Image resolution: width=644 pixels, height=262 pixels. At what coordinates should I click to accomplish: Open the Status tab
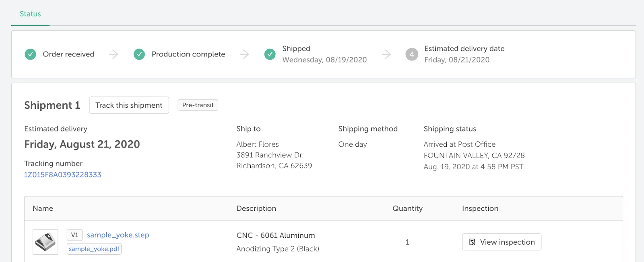(x=31, y=14)
